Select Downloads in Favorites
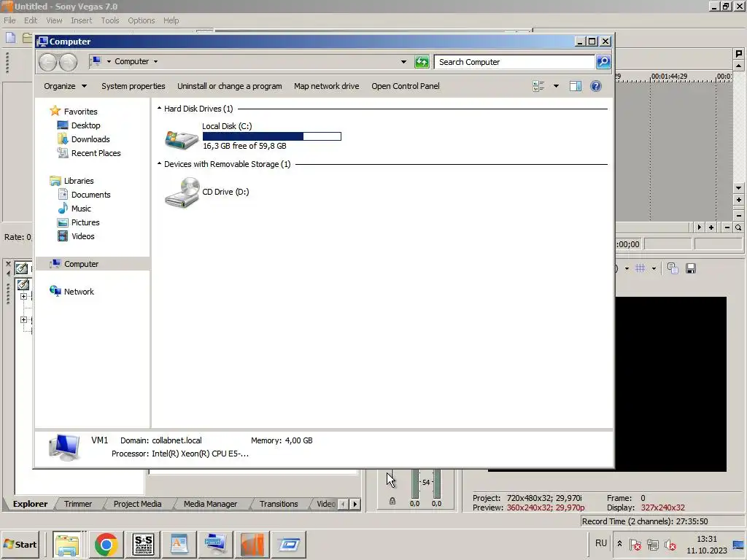747x560 pixels. [90, 139]
